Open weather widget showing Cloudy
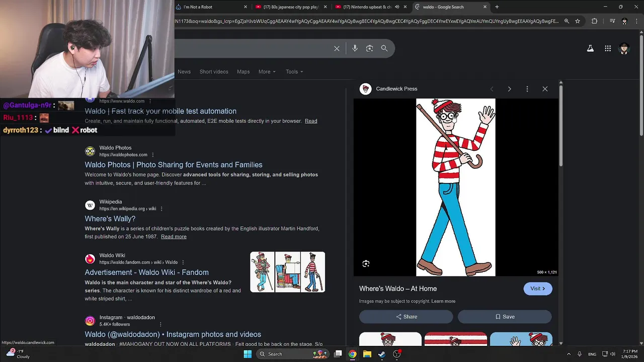 click(x=18, y=354)
